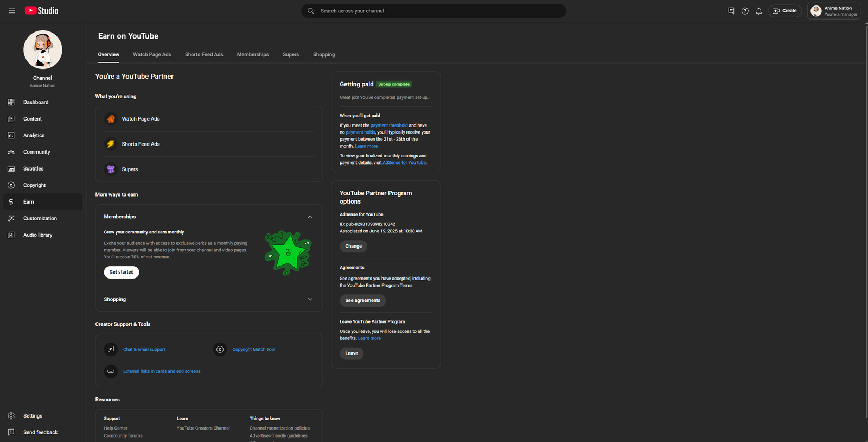Click the Supers purple icon

click(111, 169)
